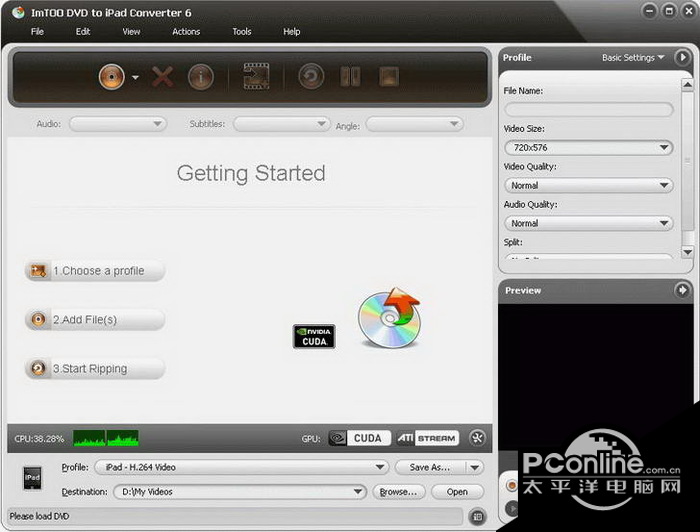This screenshot has height=532, width=700.
Task: Open the Audio Quality Normal dropdown
Action: pos(589,223)
